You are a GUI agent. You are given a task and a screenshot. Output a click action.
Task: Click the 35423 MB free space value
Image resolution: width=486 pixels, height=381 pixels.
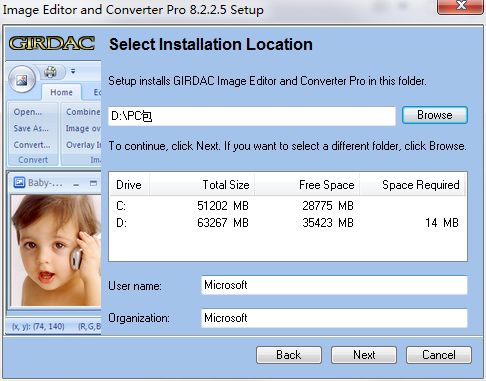click(328, 223)
